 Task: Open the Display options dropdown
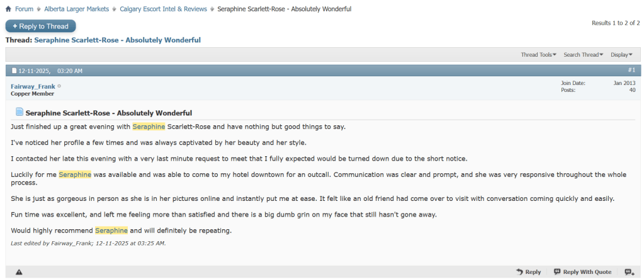(x=621, y=55)
